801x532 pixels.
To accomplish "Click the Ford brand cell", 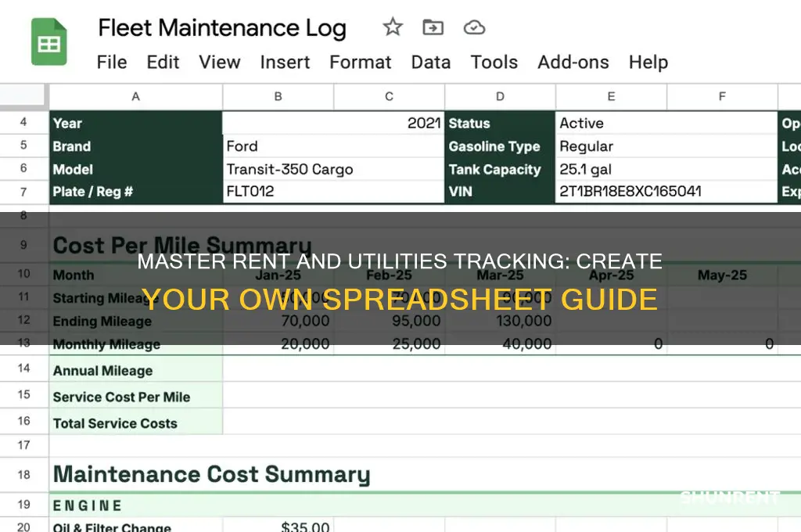I will click(333, 146).
